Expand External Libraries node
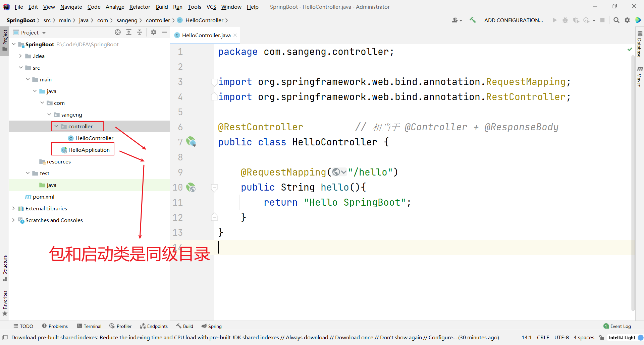Screen dimensions: 644x345 [x=13, y=208]
